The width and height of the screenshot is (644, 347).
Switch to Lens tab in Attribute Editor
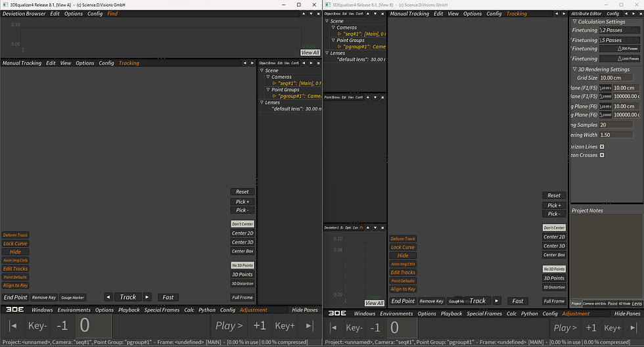click(x=637, y=304)
